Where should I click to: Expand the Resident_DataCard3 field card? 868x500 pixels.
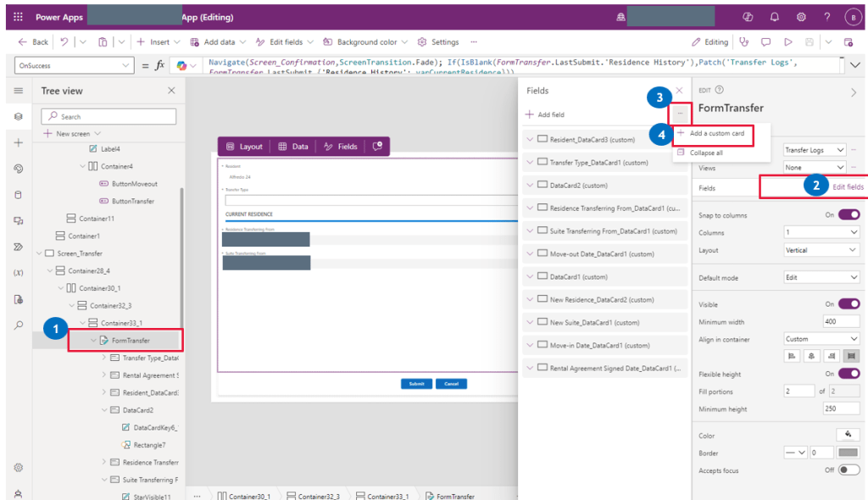[531, 139]
